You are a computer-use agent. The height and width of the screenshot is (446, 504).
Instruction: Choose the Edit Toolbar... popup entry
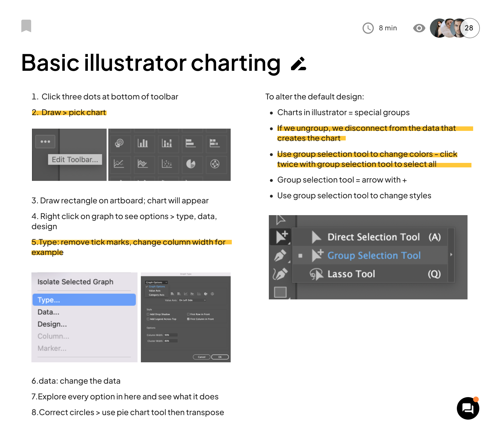click(x=75, y=160)
